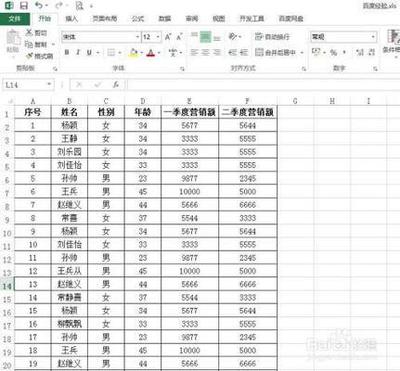Toggle Underline formatting
400x371 pixels.
89,52
